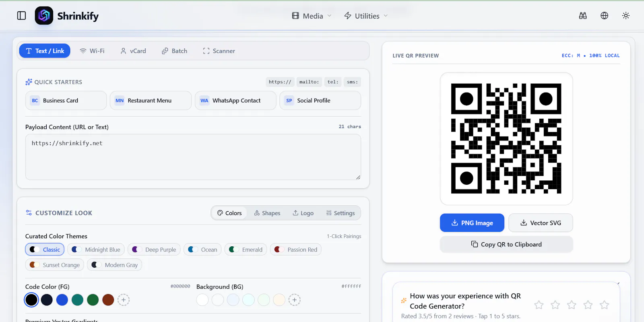
Task: Toggle the sun light-mode icon
Action: (x=626, y=16)
